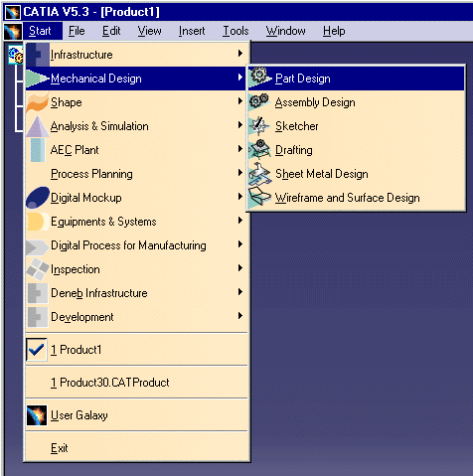Click the Infrastructure category icon

[x=38, y=55]
